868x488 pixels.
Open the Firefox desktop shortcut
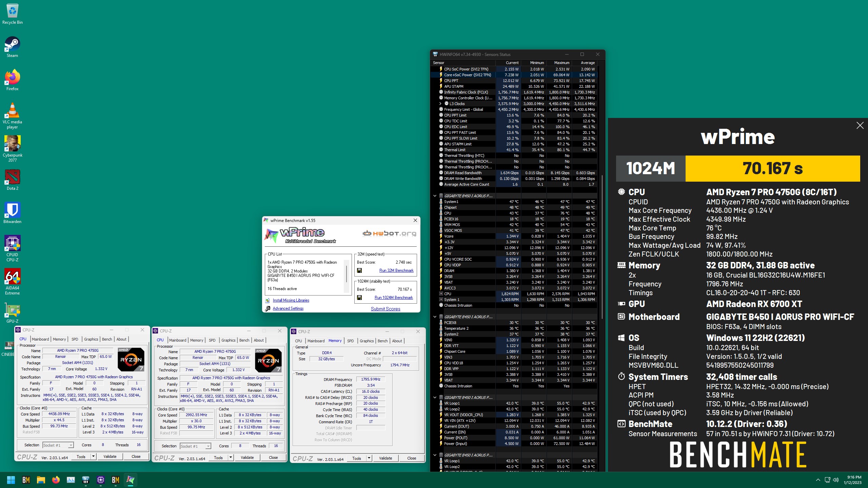(12, 80)
